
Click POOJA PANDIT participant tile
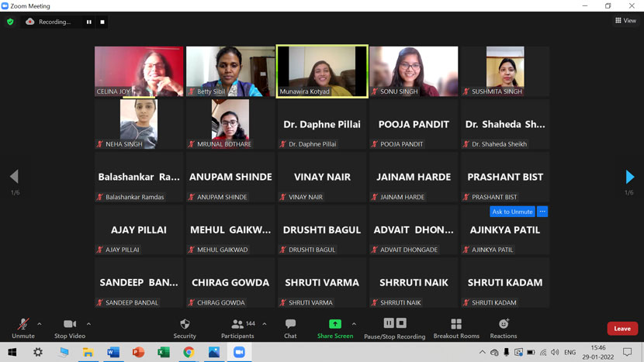(x=414, y=124)
